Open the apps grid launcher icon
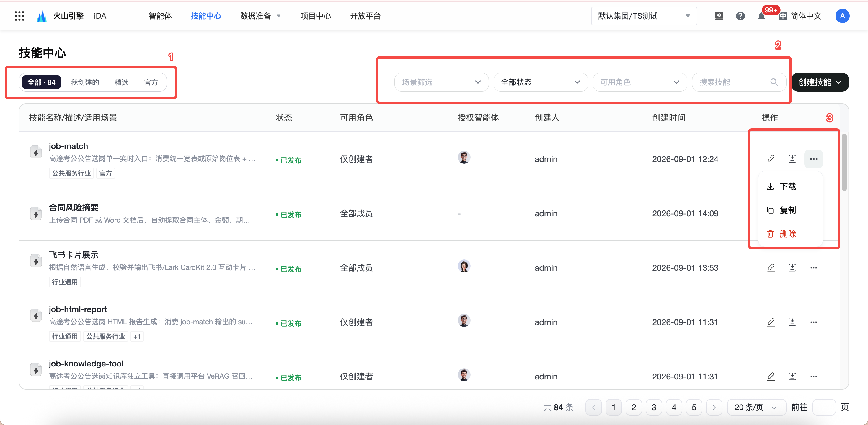The height and width of the screenshot is (425, 868). [19, 16]
